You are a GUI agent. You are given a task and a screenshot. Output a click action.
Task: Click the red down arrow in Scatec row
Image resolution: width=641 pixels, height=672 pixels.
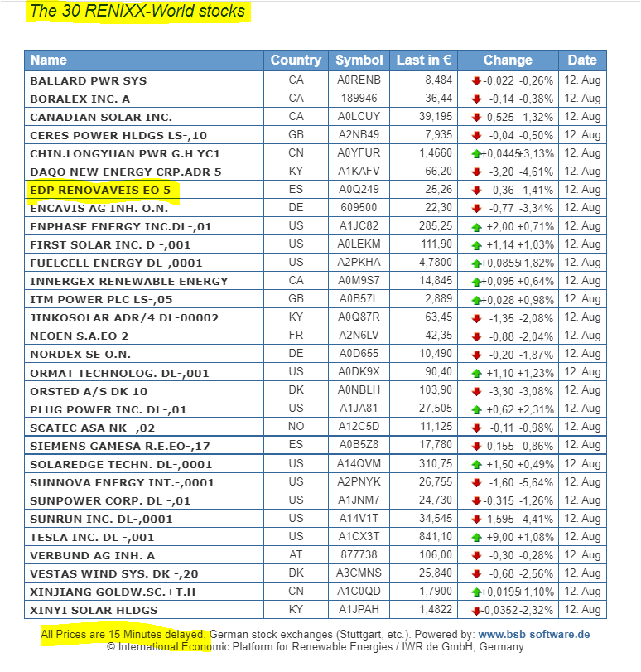[476, 428]
